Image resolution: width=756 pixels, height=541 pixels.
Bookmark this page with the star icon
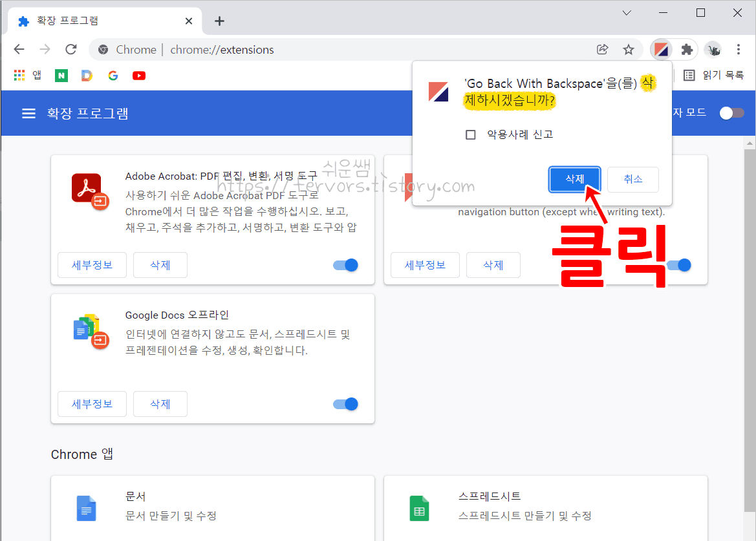coord(628,49)
